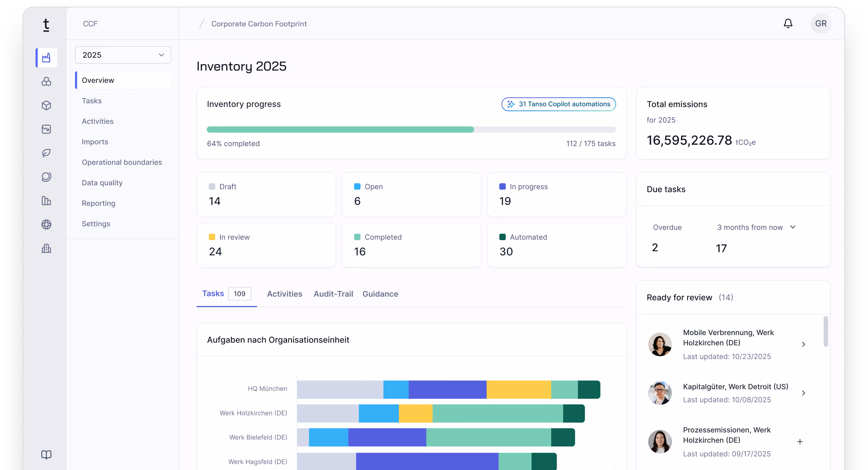Click the office building sidebar icon
Image resolution: width=868 pixels, height=470 pixels.
(46, 248)
